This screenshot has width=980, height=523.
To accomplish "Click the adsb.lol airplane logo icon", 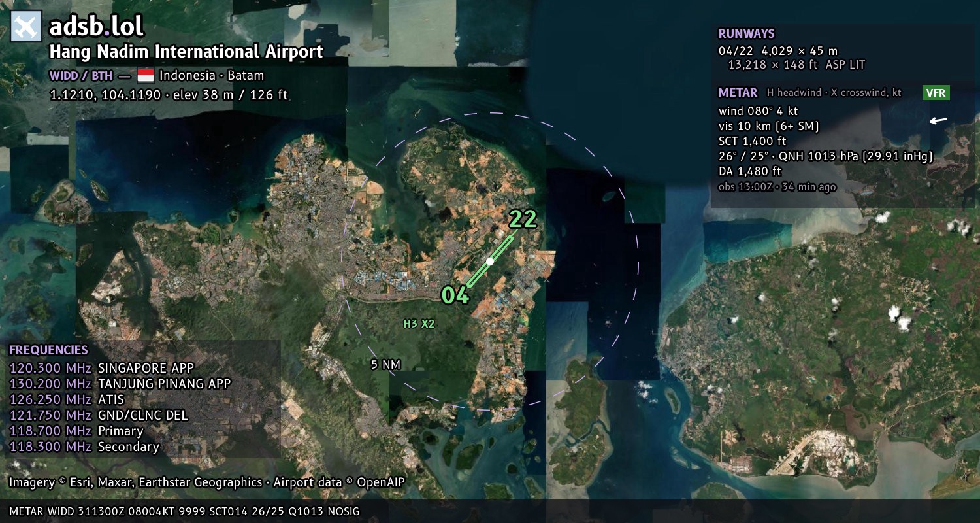I will pyautogui.click(x=26, y=27).
